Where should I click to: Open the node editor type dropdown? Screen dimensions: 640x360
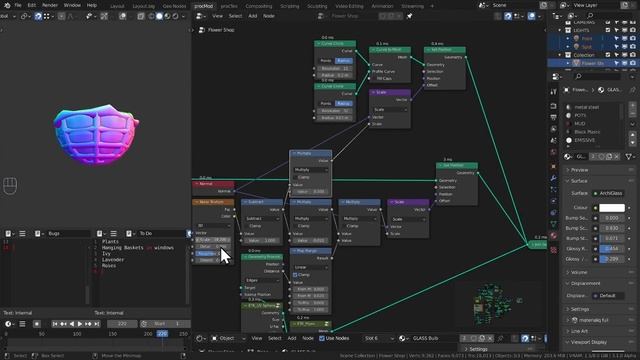pyautogui.click(x=201, y=16)
